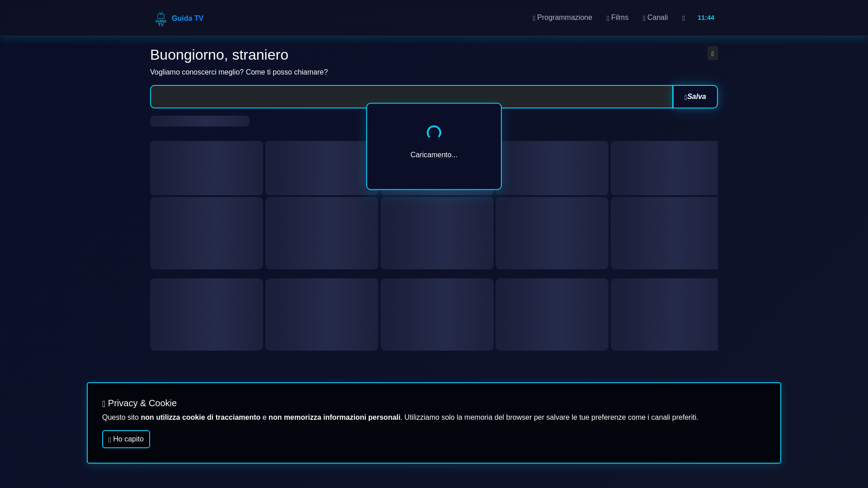Click the 11:44 clock display
Screen dimensions: 868x488
705,18
